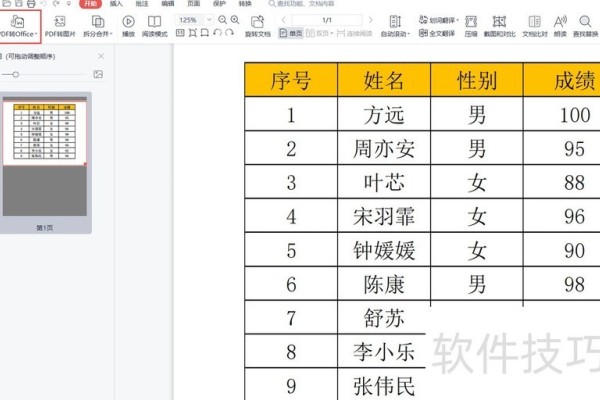Rotate the page counterclockwise
Image resolution: width=600 pixels, height=400 pixels.
click(x=217, y=33)
